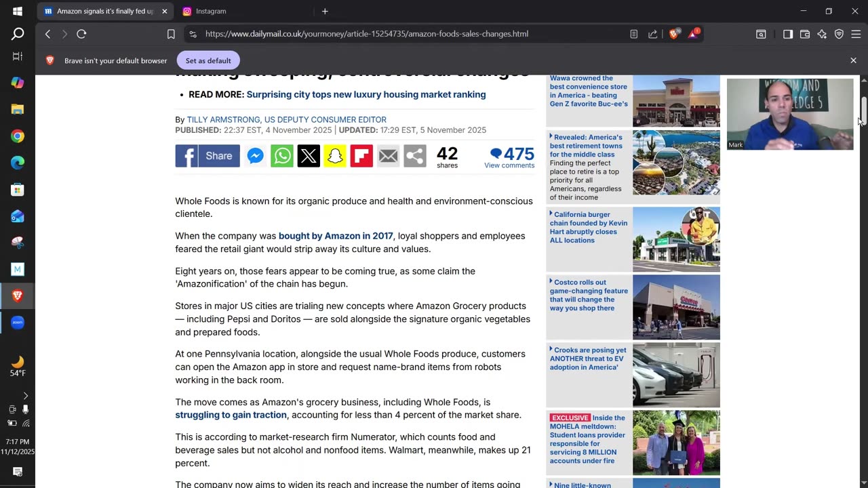Open the Windows Start menu
The width and height of the screenshot is (868, 488).
pos(18,11)
